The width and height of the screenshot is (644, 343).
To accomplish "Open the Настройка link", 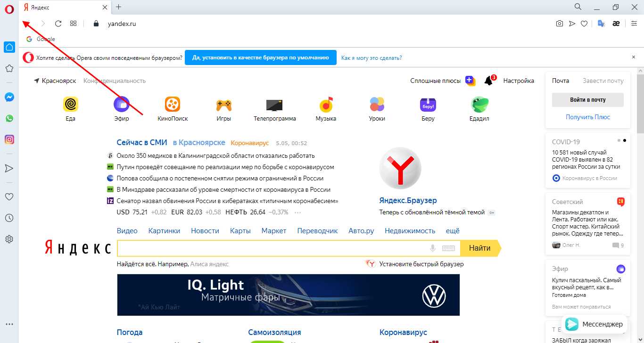I will pyautogui.click(x=519, y=81).
